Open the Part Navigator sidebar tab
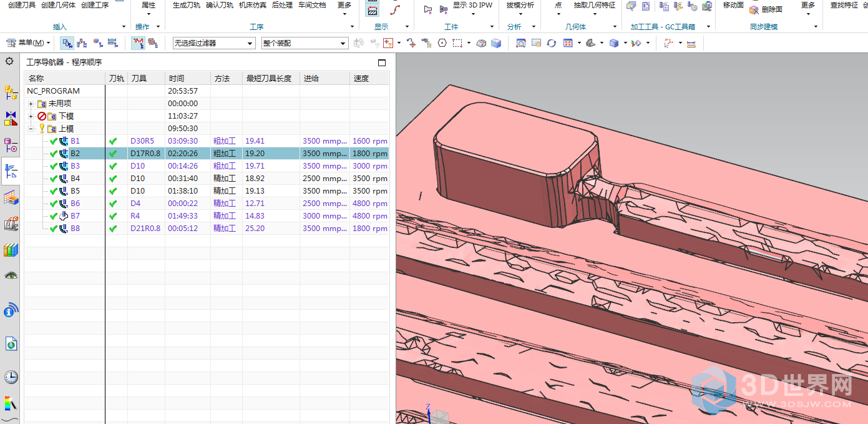 pyautogui.click(x=11, y=145)
